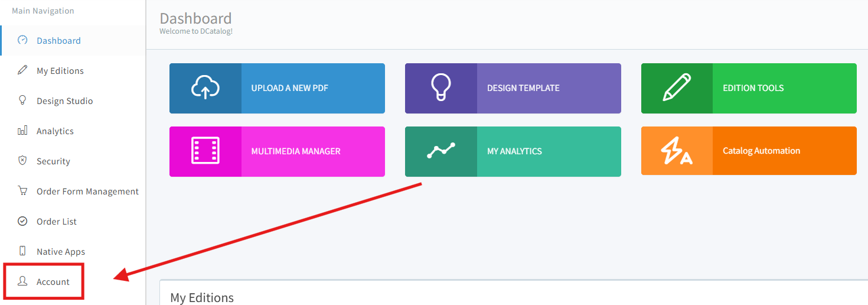The width and height of the screenshot is (868, 305).
Task: Click the Design Studio lightbulb icon
Action: click(x=22, y=100)
